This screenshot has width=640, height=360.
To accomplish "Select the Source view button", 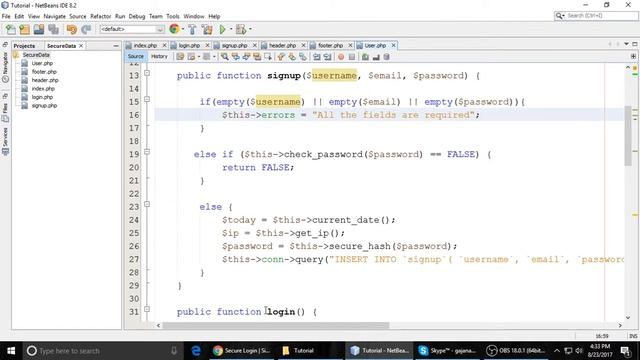I will pos(136,57).
